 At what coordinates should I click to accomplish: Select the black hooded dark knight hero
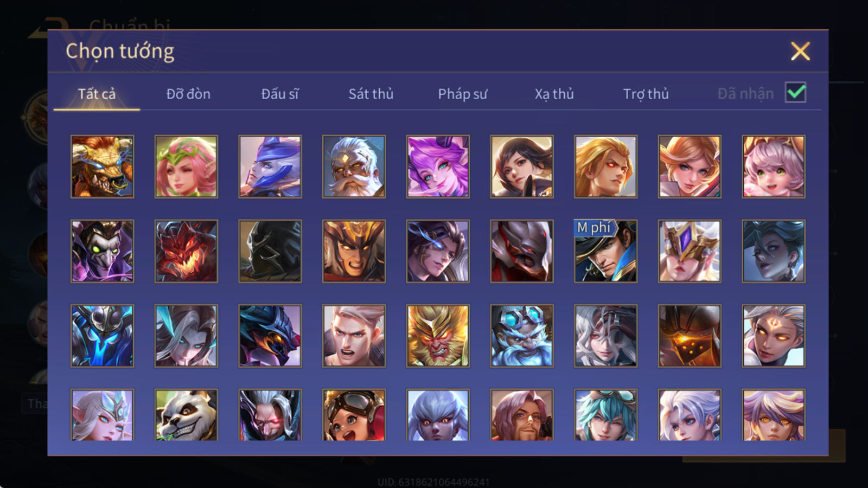click(x=270, y=251)
